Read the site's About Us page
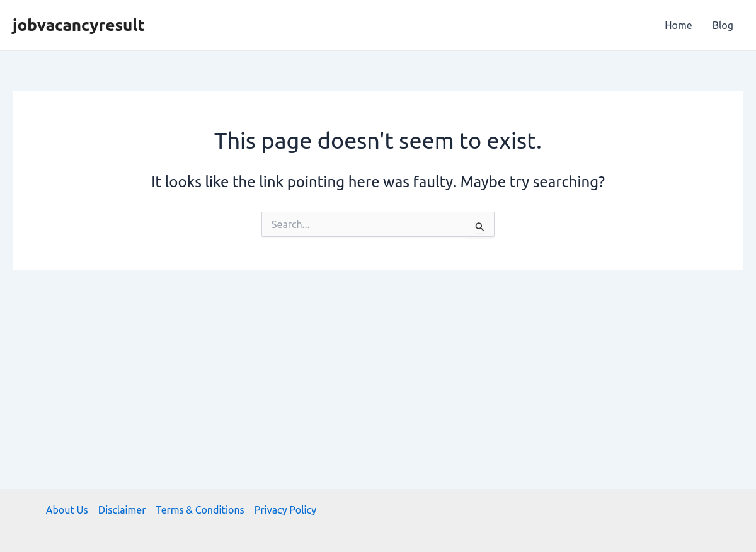This screenshot has height=552, width=756. pos(67,510)
